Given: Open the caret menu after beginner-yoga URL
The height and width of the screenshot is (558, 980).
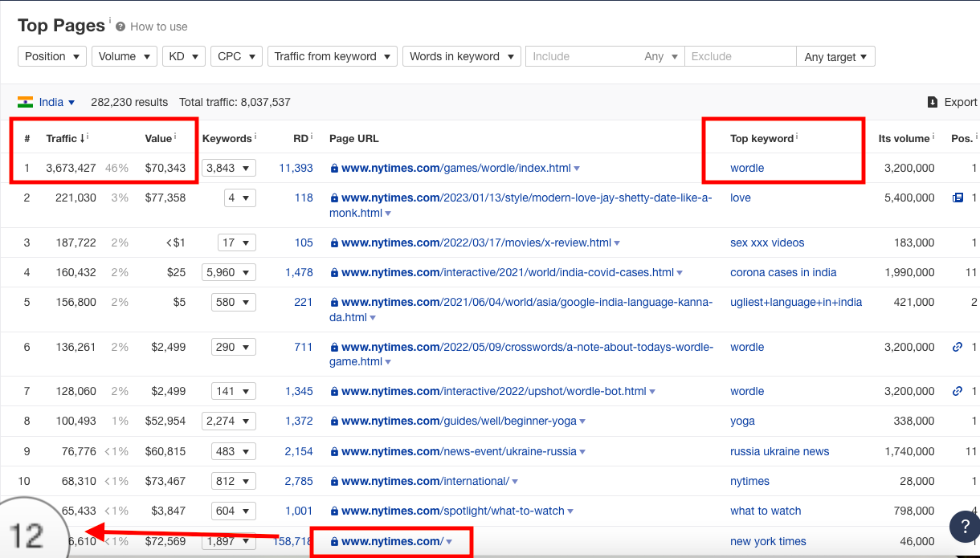Looking at the screenshot, I should tap(582, 422).
